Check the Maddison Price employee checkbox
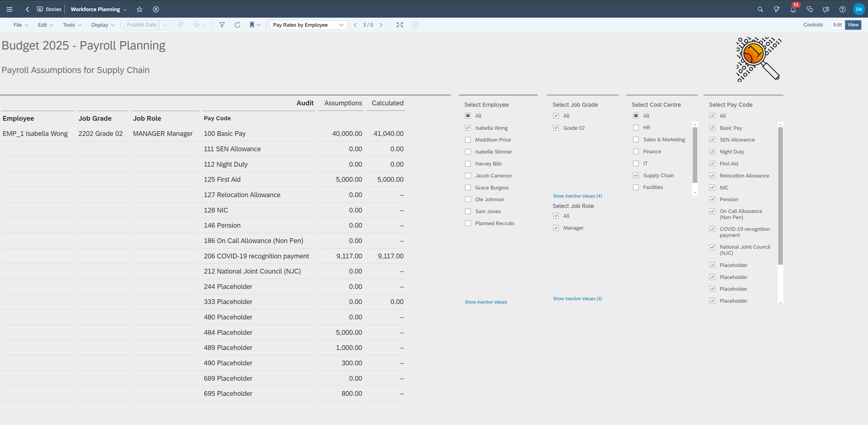The width and height of the screenshot is (868, 425). [468, 140]
